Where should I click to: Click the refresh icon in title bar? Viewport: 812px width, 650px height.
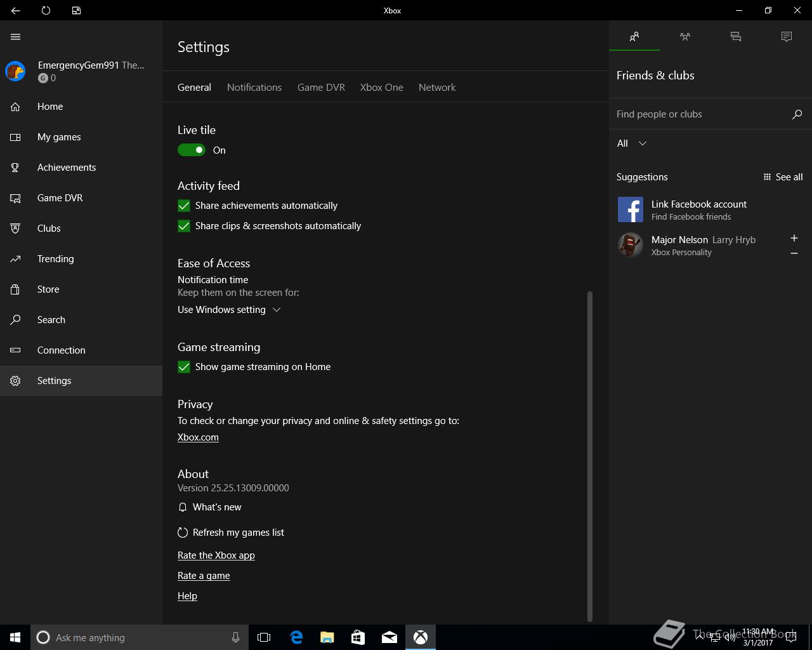point(46,10)
